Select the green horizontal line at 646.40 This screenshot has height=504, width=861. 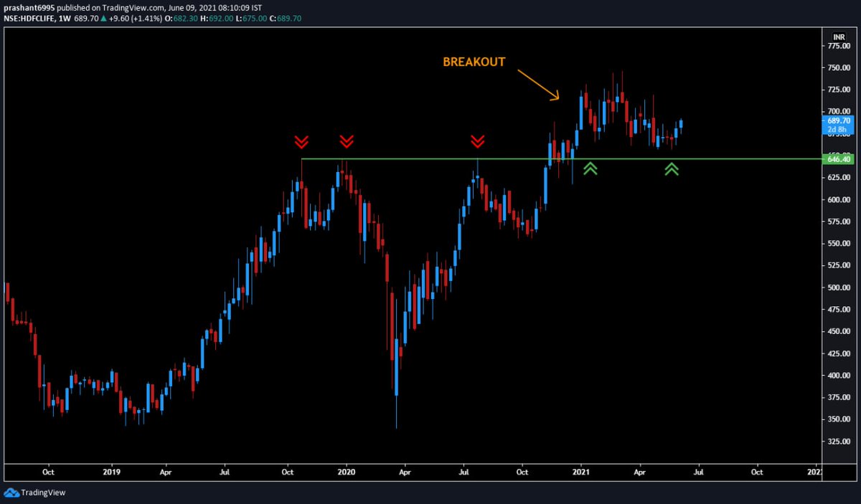(562, 158)
